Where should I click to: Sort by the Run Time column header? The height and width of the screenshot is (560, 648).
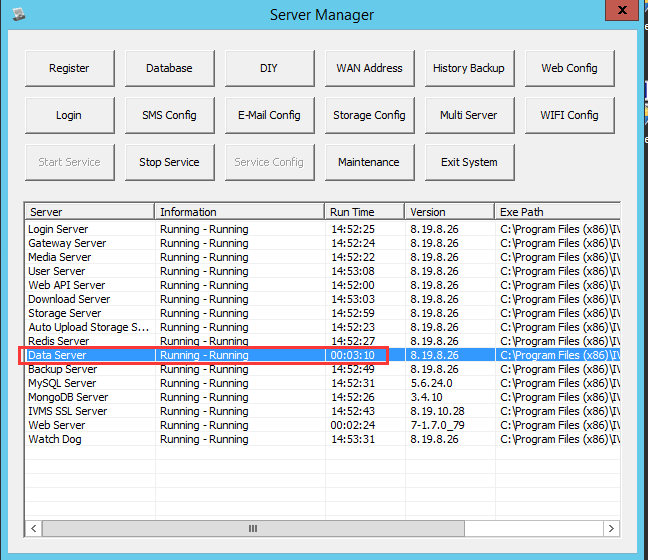[364, 212]
